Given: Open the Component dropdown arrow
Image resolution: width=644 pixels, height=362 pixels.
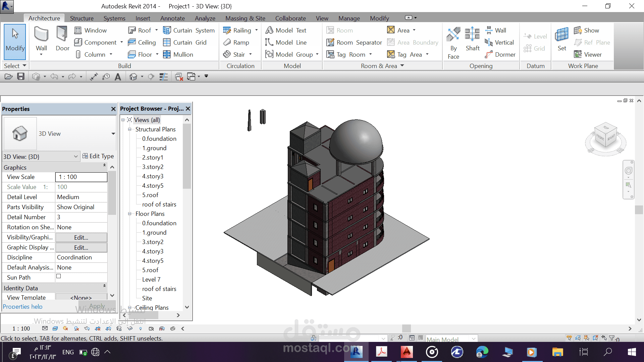Looking at the screenshot, I should click(x=121, y=42).
